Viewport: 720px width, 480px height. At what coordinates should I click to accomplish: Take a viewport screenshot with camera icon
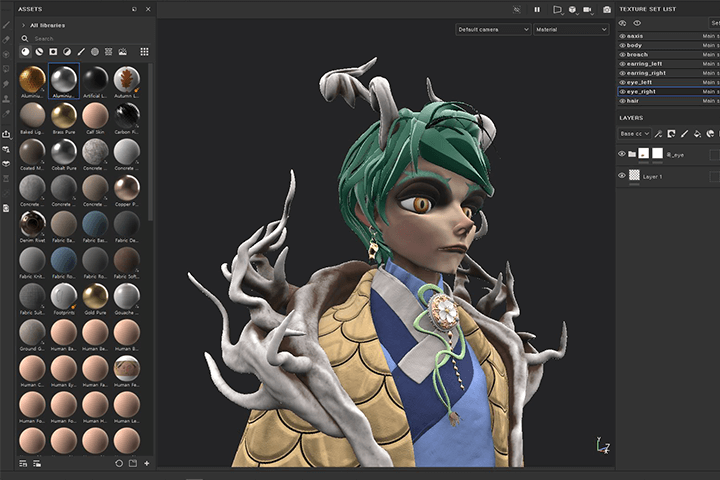607,10
